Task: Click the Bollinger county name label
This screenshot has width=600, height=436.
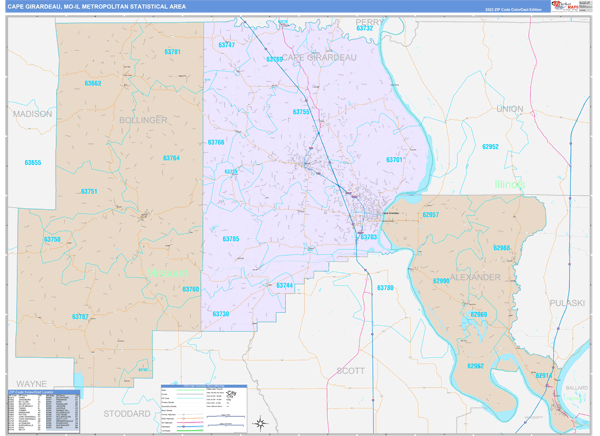Action: (x=143, y=120)
